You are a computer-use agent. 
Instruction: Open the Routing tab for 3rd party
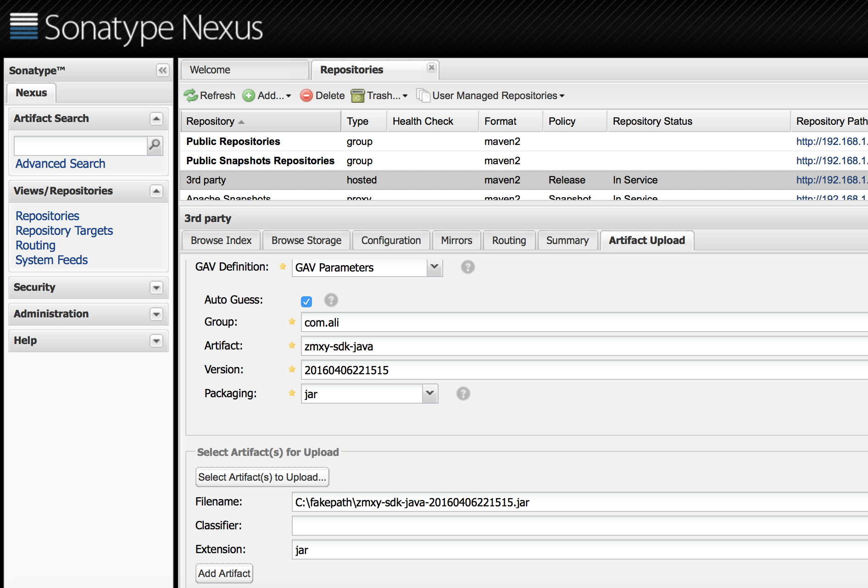click(509, 240)
